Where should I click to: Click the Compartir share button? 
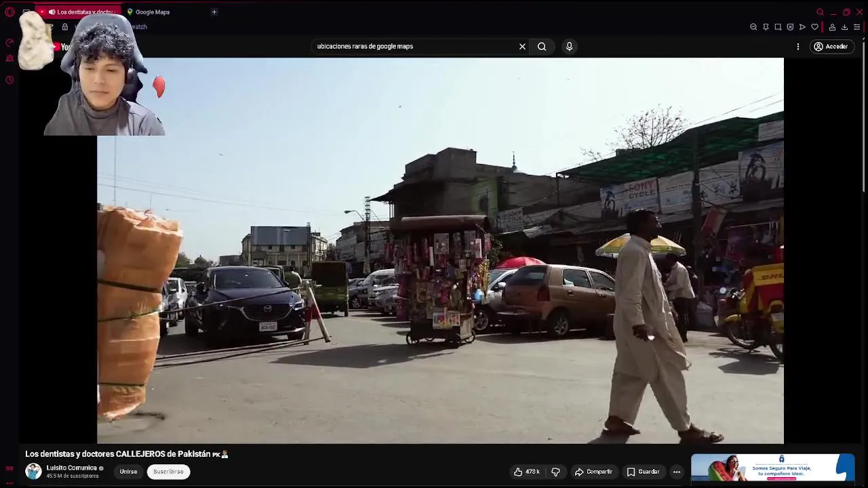[x=593, y=472]
